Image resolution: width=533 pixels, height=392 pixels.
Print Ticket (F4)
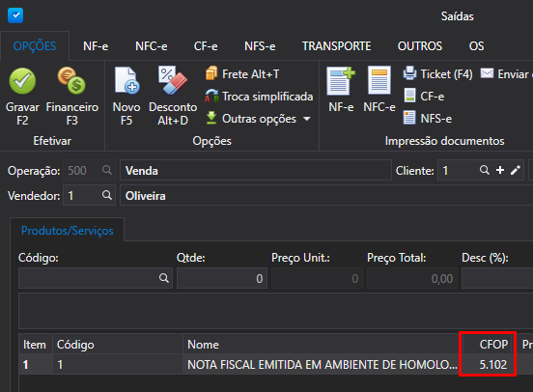click(437, 73)
